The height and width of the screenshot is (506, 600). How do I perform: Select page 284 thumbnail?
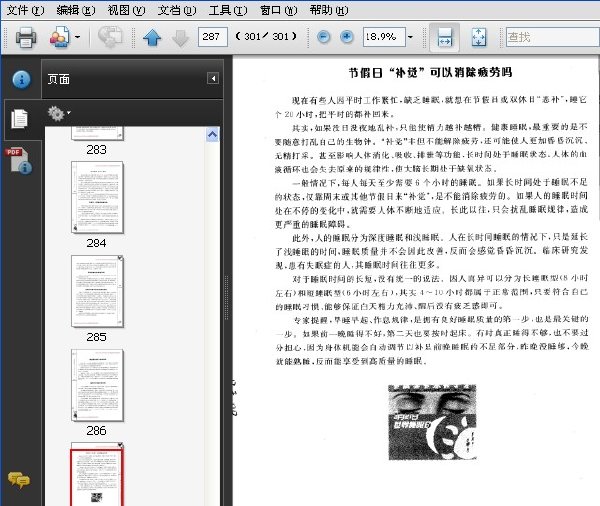coord(97,197)
